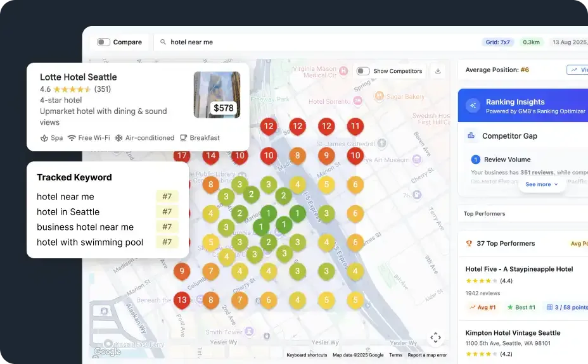Select tracked keyword 'hotel in Seattle'

point(68,212)
